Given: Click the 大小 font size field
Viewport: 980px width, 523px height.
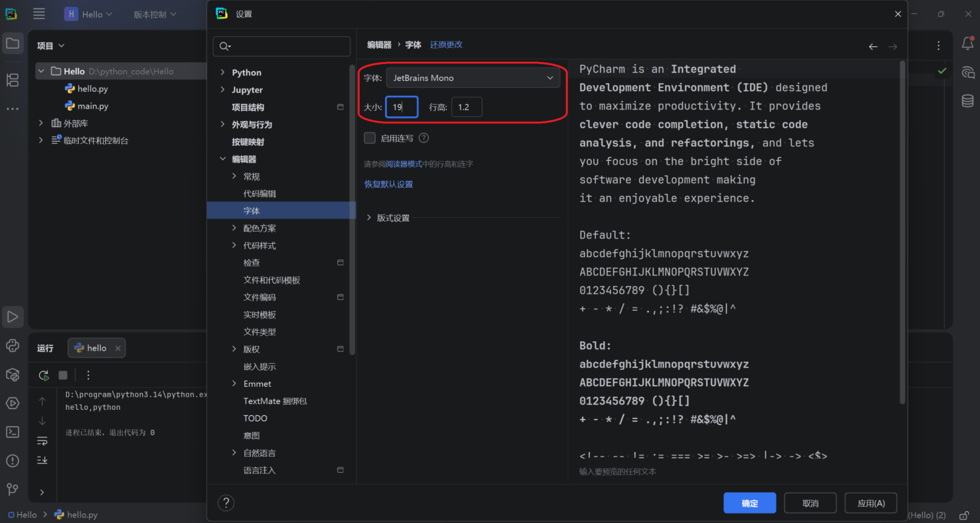Looking at the screenshot, I should click(x=402, y=107).
